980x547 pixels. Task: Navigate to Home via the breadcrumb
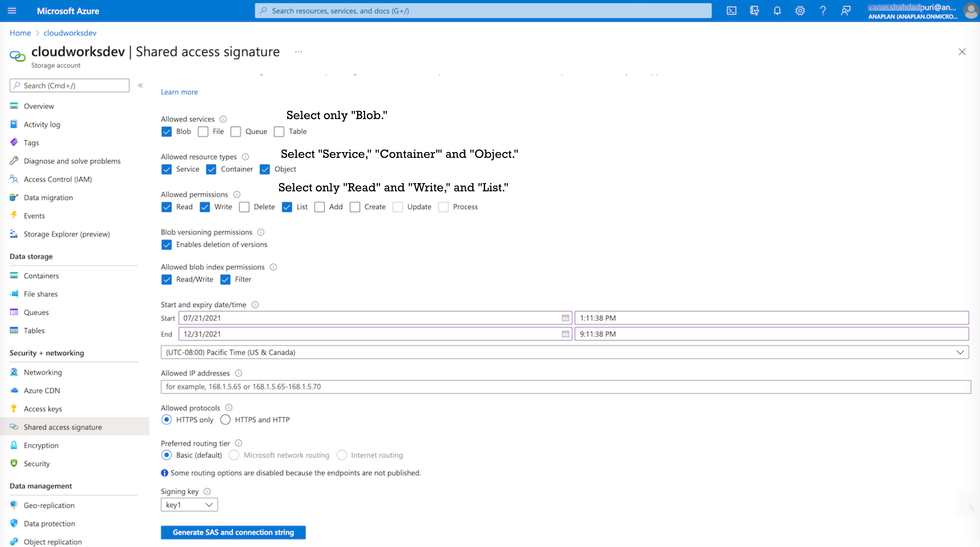coord(20,33)
